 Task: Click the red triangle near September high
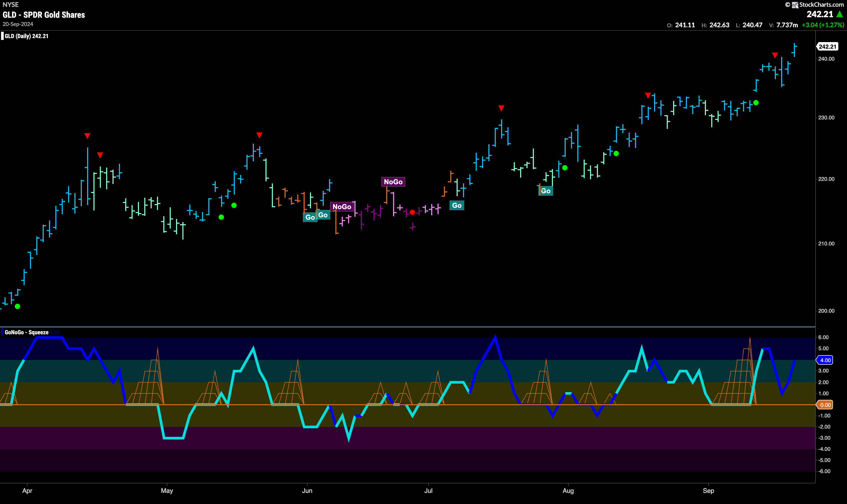775,55
